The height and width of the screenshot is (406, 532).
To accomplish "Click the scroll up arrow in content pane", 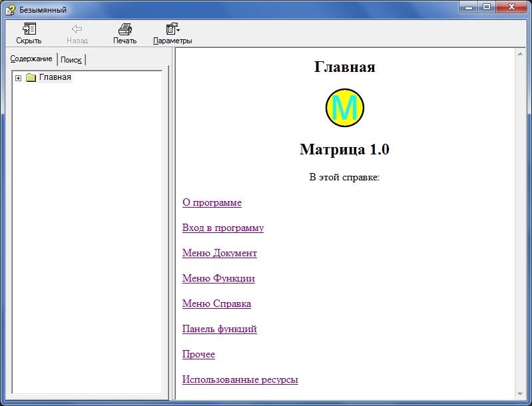I will 520,54.
